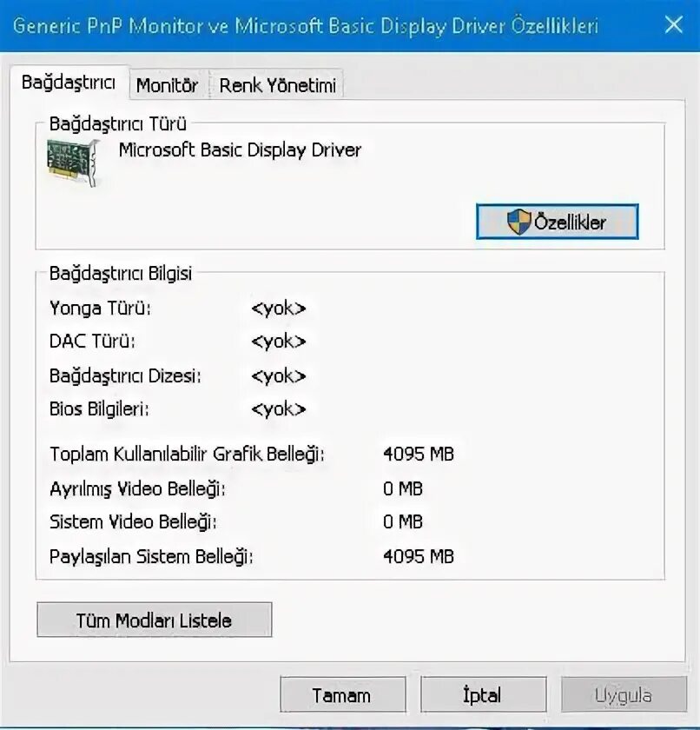Cancel with the İptal button

[x=483, y=695]
